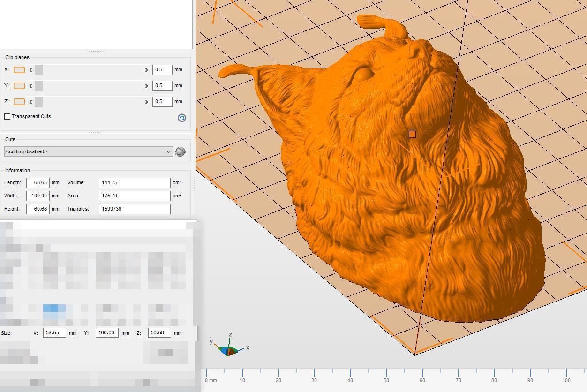Click the Width field showing 100.00
Image resolution: width=587 pixels, height=392 pixels.
pos(38,196)
